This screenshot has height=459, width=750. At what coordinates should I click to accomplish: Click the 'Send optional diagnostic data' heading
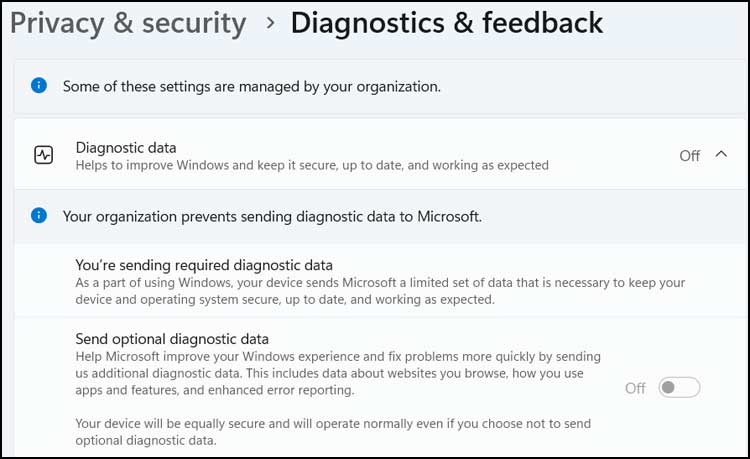click(x=172, y=338)
